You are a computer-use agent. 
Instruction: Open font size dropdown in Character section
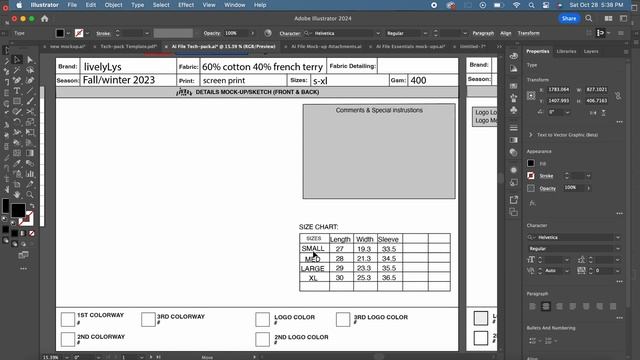(567, 260)
